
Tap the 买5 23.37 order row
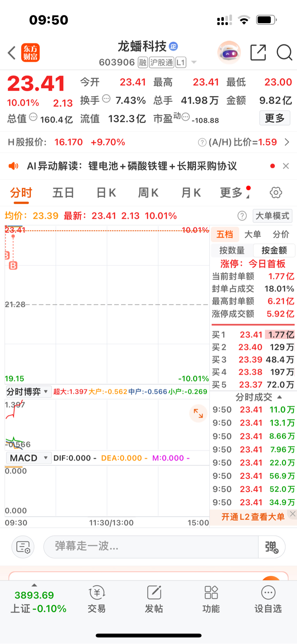click(253, 385)
